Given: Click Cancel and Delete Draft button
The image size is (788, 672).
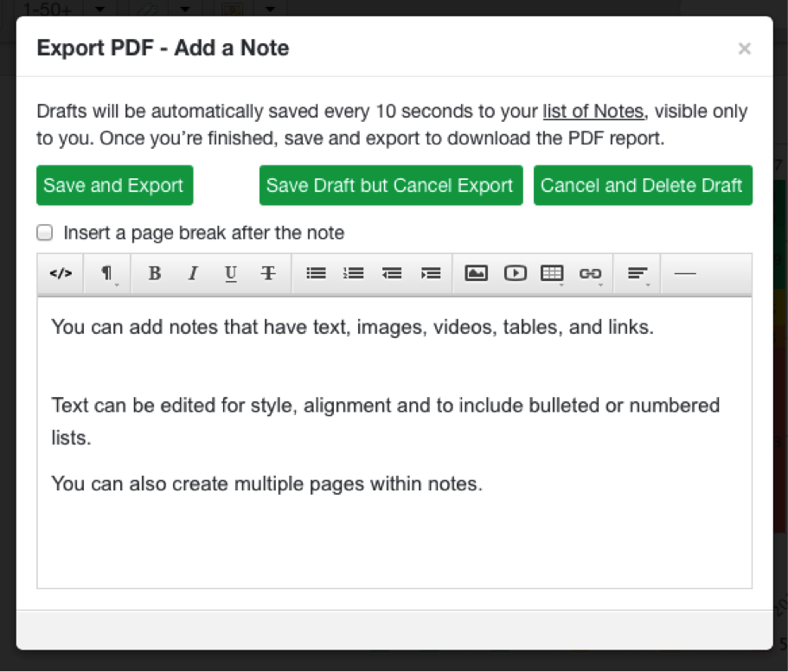Looking at the screenshot, I should (643, 185).
